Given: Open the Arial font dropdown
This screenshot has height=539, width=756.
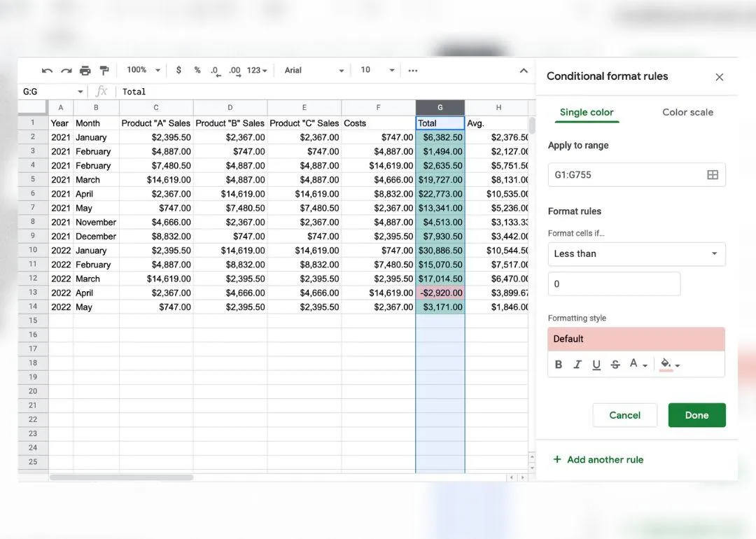Looking at the screenshot, I should point(314,71).
